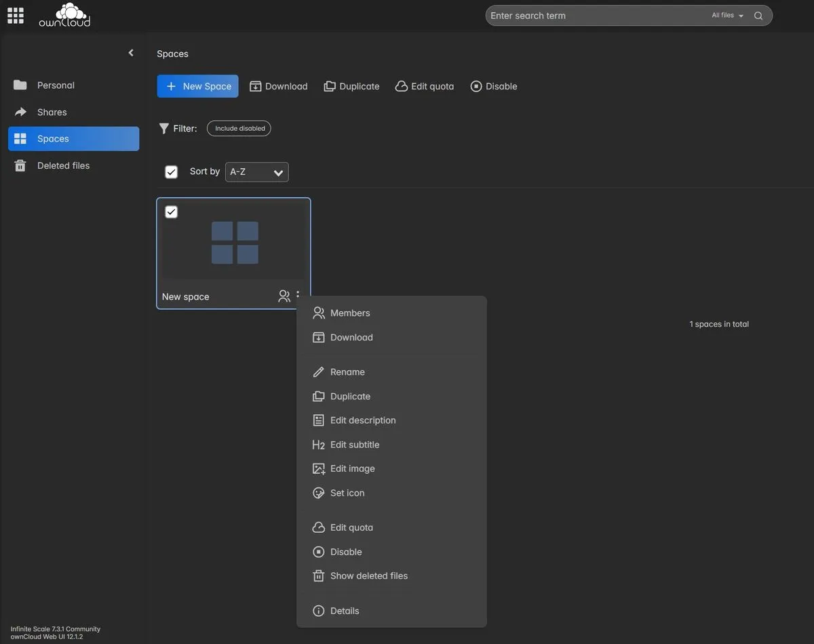Choose Rename from the context menu
The height and width of the screenshot is (644, 814).
(347, 371)
